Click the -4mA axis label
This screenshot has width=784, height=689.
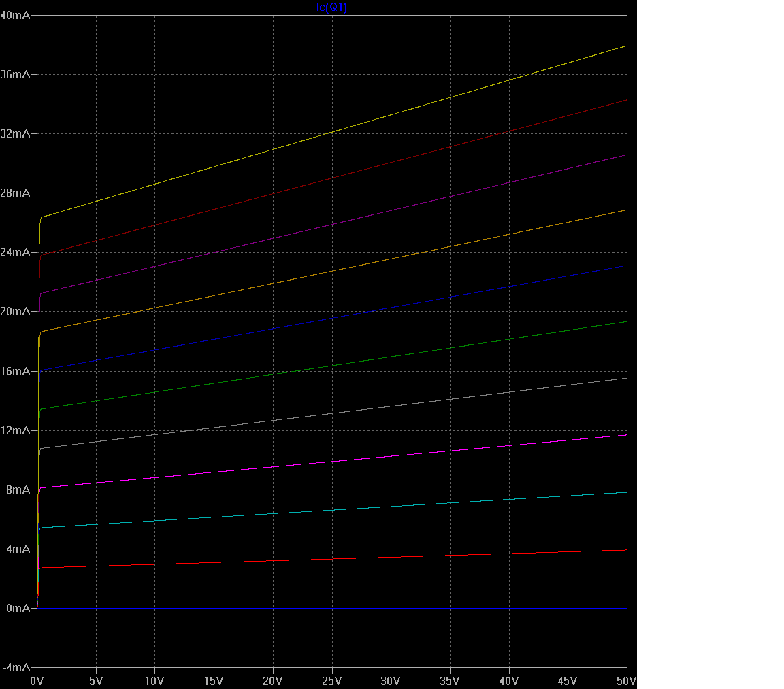[x=16, y=667]
